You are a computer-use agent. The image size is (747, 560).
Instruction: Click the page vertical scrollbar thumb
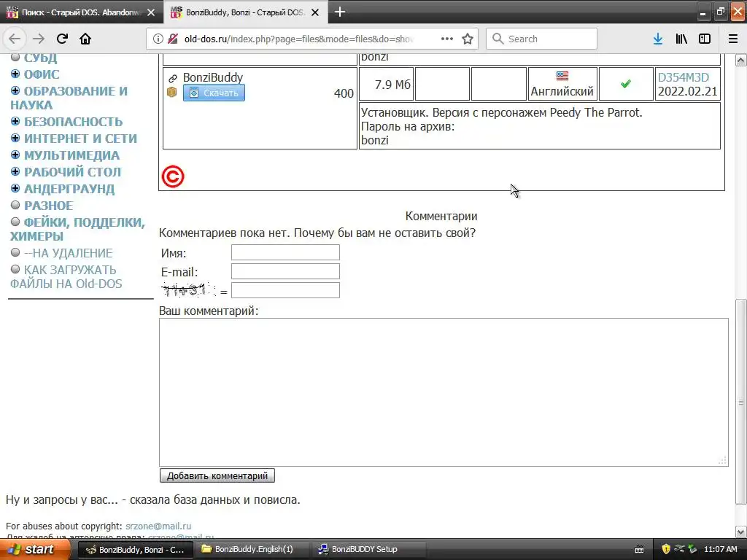(x=740, y=402)
